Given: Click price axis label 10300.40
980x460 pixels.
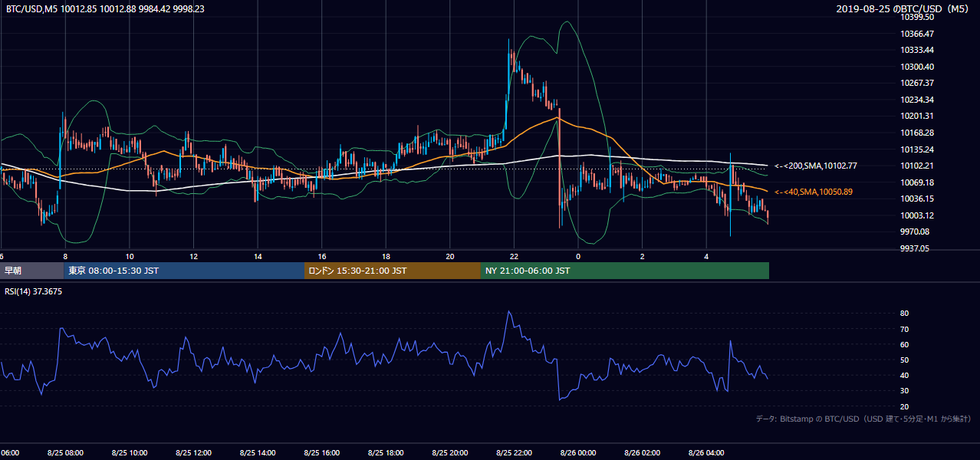Looking at the screenshot, I should 916,67.
